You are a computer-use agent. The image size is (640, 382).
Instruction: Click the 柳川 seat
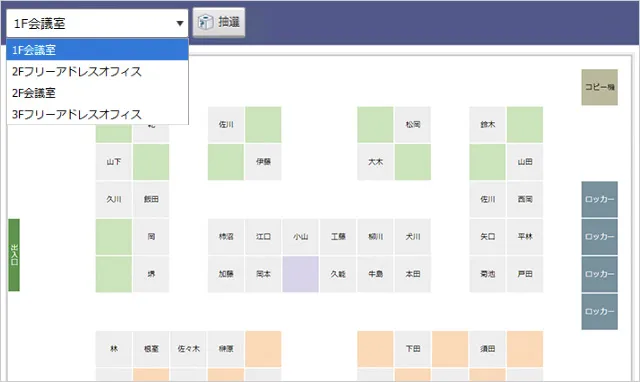pos(375,237)
